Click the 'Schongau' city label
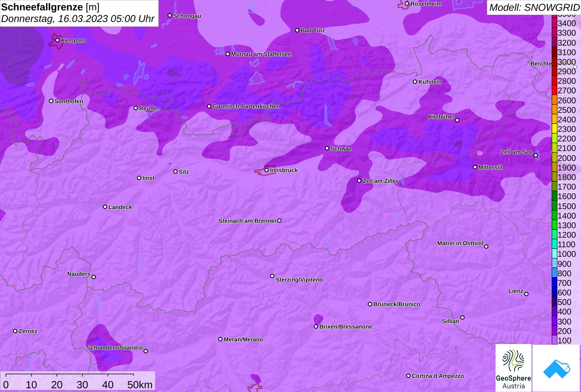The width and height of the screenshot is (581, 392). tap(187, 16)
